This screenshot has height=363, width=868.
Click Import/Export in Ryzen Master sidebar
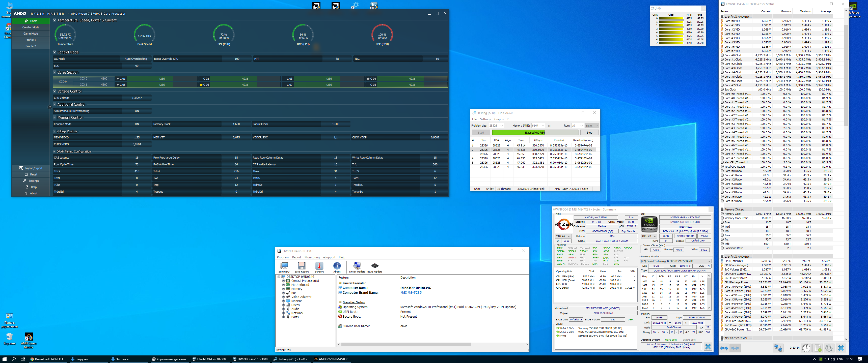click(31, 168)
